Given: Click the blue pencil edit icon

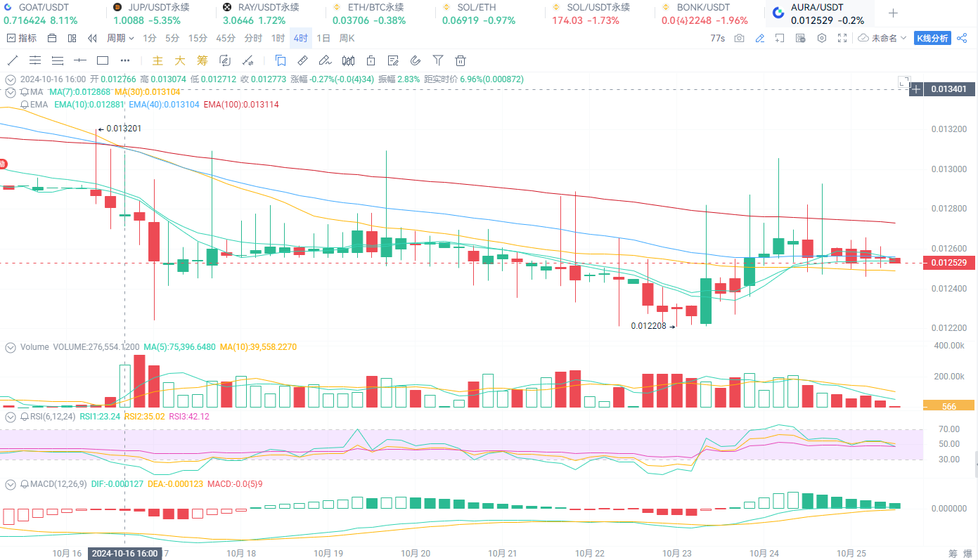Looking at the screenshot, I should [759, 38].
